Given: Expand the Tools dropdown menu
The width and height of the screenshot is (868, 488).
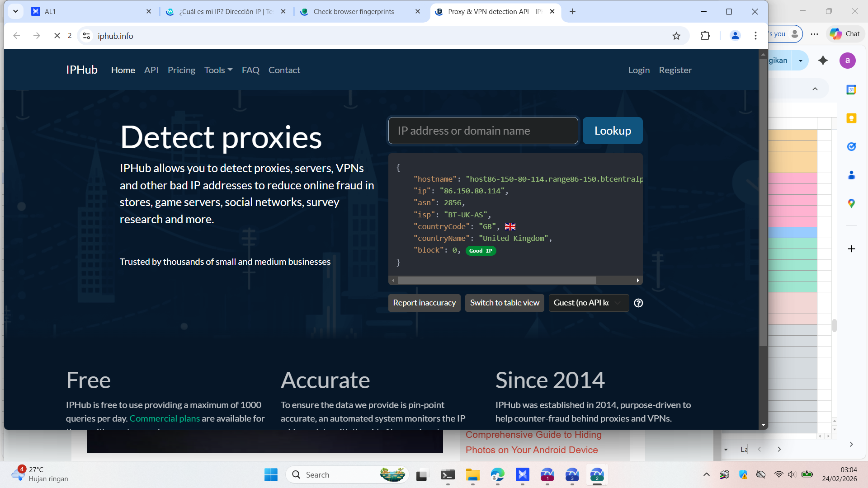Looking at the screenshot, I should click(218, 70).
